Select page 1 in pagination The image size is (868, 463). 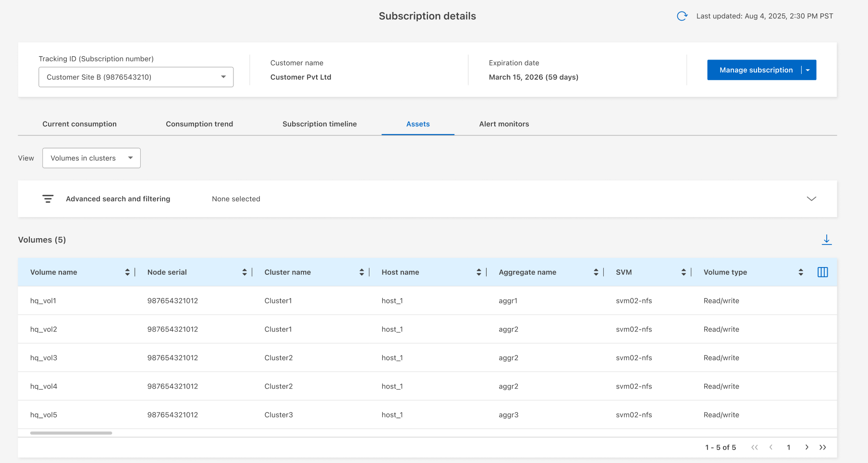point(788,447)
